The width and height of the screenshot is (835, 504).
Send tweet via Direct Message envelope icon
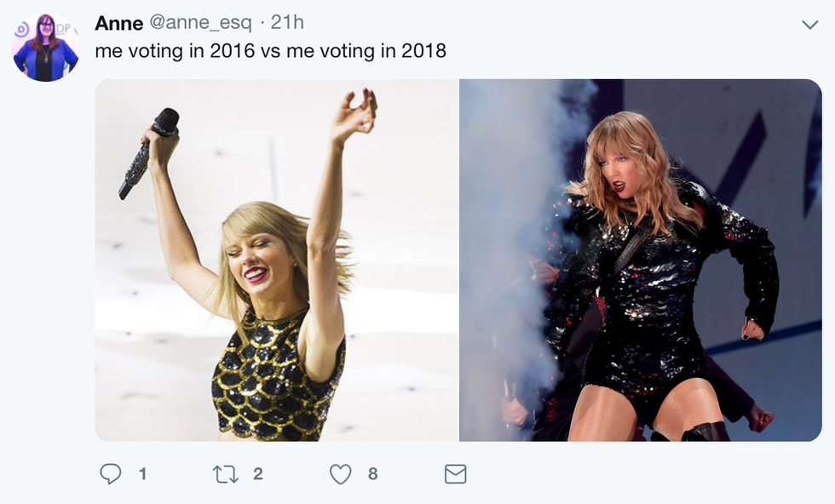click(456, 474)
